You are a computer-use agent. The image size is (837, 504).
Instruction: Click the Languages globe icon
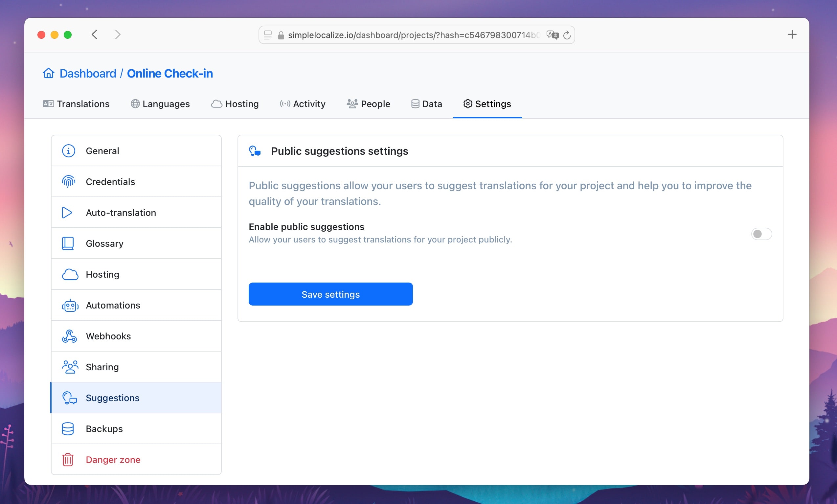pyautogui.click(x=135, y=104)
